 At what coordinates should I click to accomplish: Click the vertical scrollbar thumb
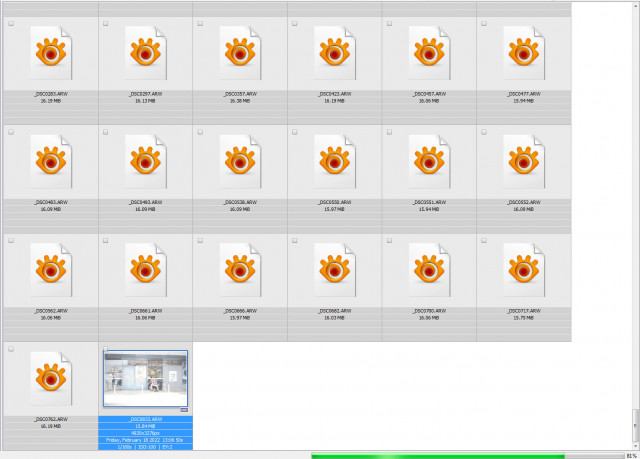(x=636, y=425)
